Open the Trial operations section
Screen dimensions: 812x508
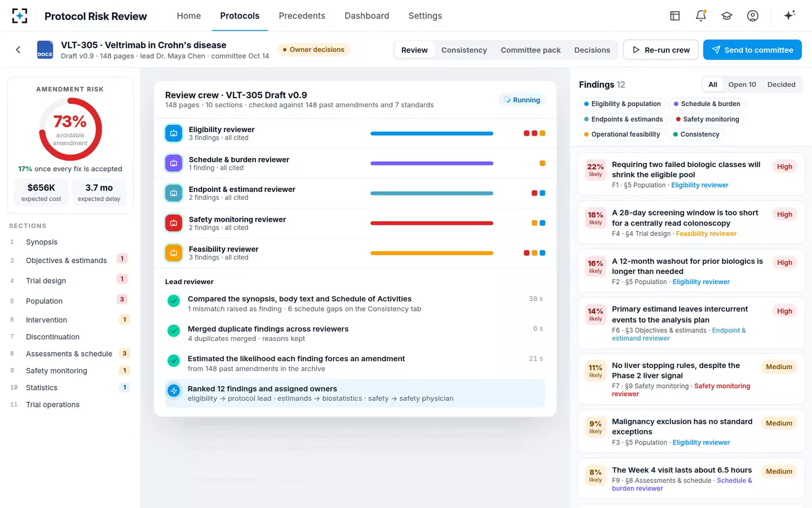click(x=70, y=405)
